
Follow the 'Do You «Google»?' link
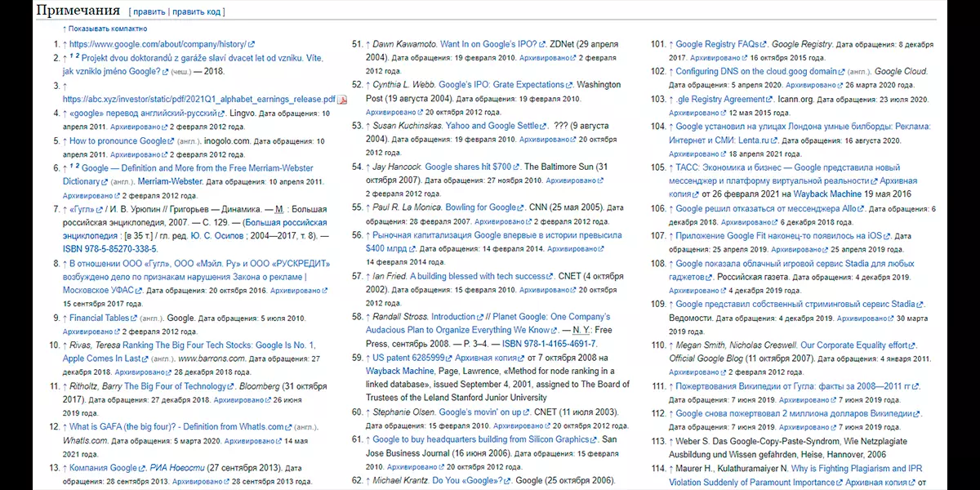click(x=470, y=480)
